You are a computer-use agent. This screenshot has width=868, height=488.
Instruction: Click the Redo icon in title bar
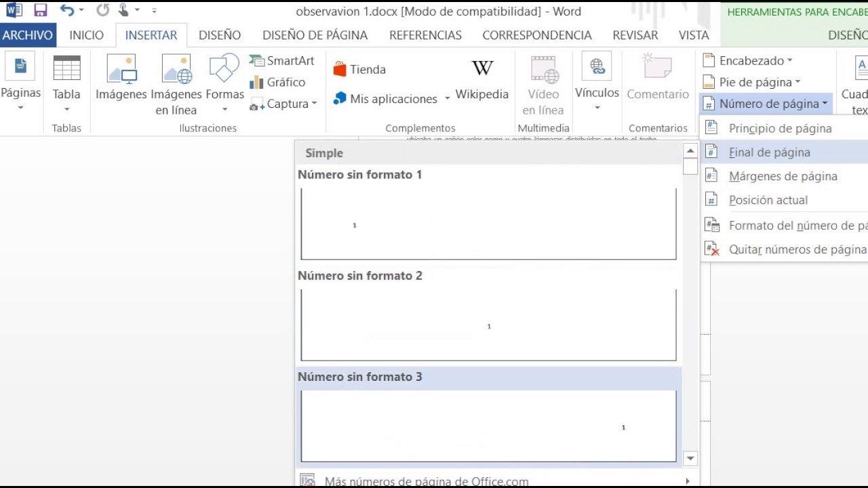point(102,10)
